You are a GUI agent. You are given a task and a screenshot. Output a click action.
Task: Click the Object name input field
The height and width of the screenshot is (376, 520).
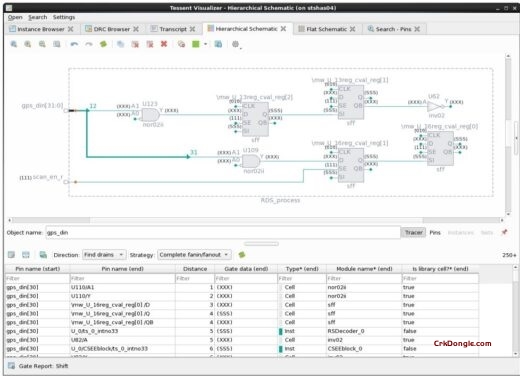pyautogui.click(x=223, y=232)
